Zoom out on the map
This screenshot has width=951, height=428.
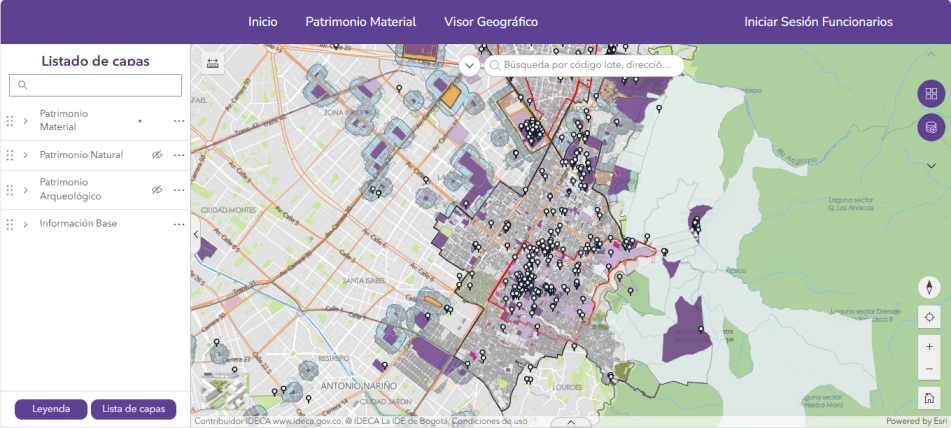pyautogui.click(x=930, y=369)
